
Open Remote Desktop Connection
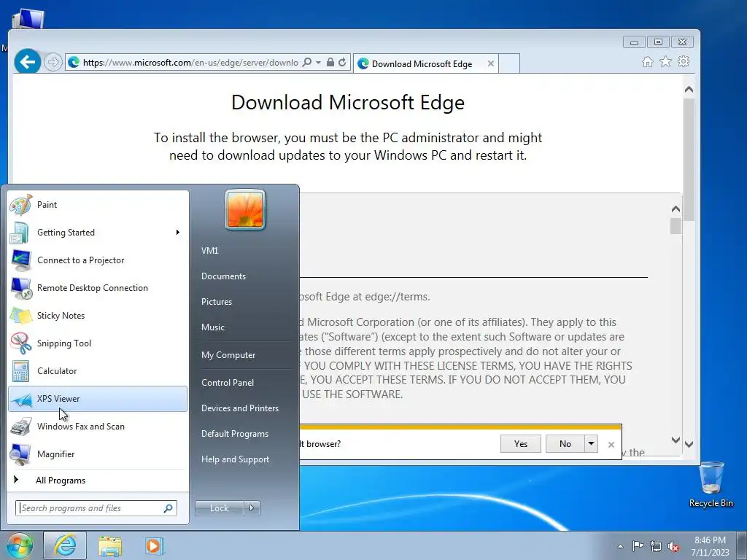98,287
